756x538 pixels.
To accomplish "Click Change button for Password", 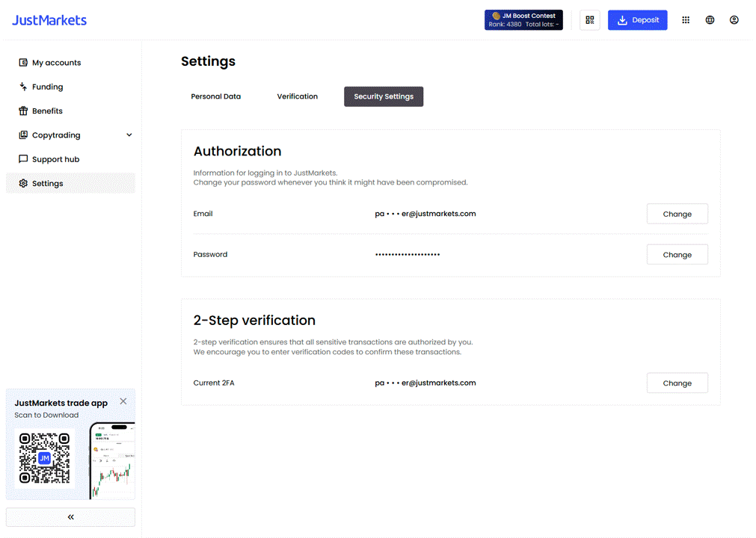I will (x=677, y=255).
